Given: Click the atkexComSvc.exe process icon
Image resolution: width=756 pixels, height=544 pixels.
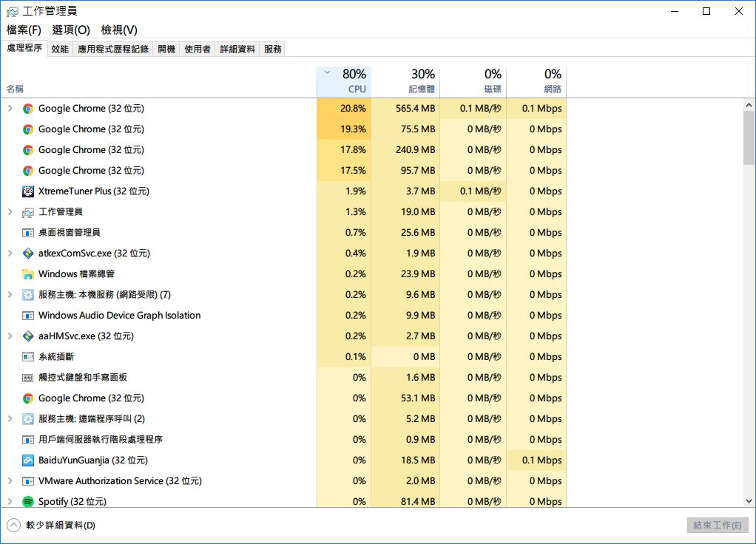Looking at the screenshot, I should 28,254.
